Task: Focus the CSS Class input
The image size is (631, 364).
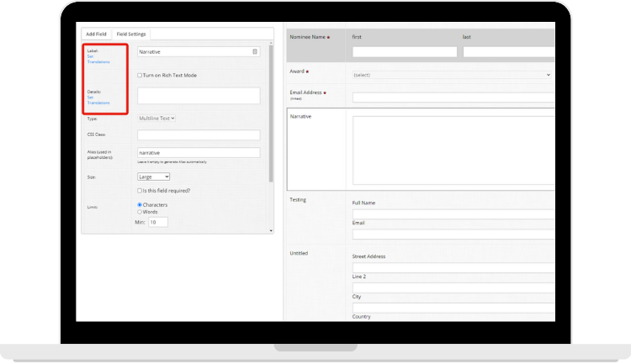Action: pos(199,135)
